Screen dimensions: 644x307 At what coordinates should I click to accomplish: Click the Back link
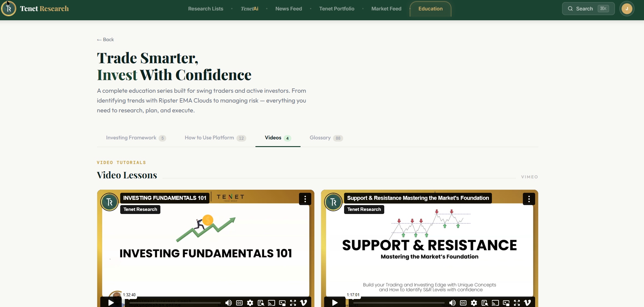tap(105, 40)
